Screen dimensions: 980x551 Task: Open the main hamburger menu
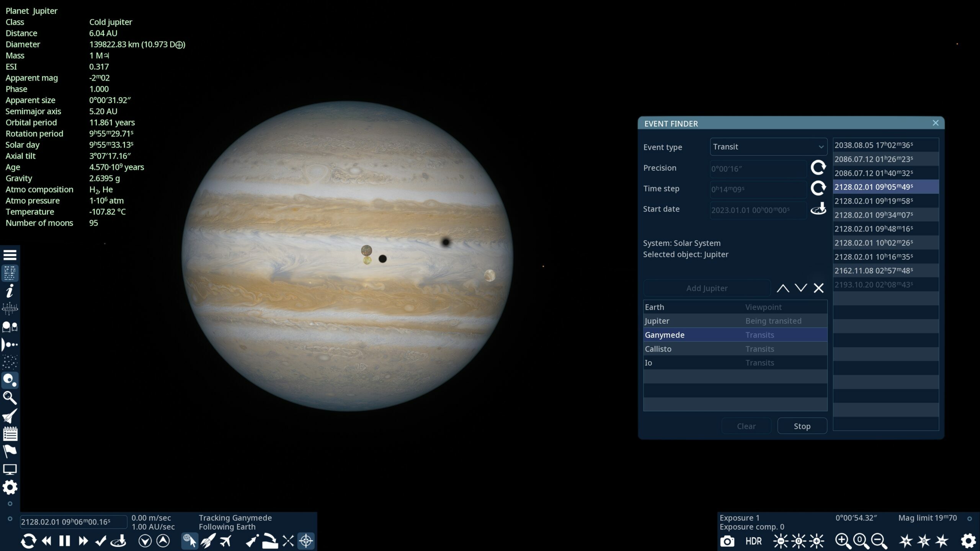click(10, 254)
